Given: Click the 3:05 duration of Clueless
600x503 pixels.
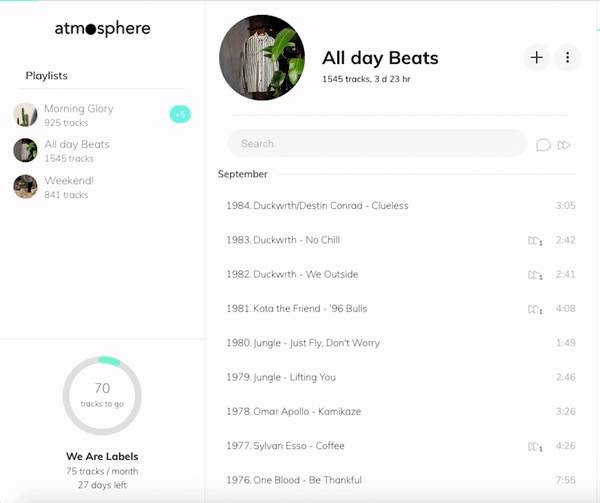Looking at the screenshot, I should point(566,205).
